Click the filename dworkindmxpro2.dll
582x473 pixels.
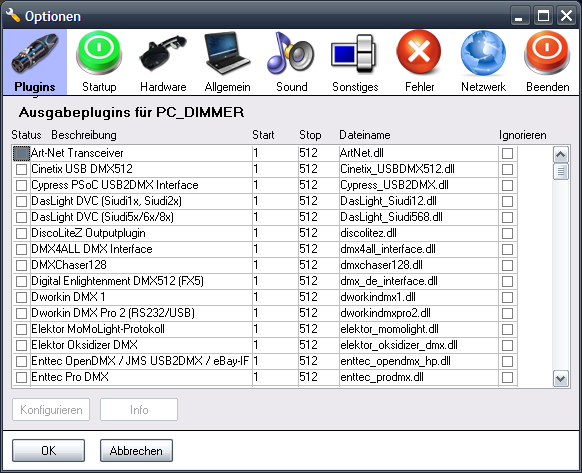pos(385,313)
